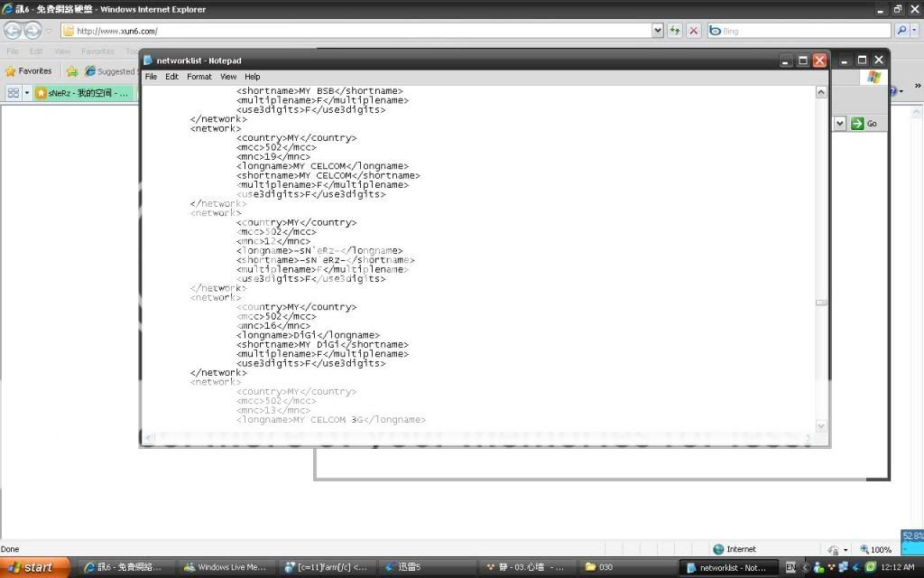Image resolution: width=924 pixels, height=578 pixels.
Task: Open Notepad Format menu
Action: pyautogui.click(x=199, y=77)
